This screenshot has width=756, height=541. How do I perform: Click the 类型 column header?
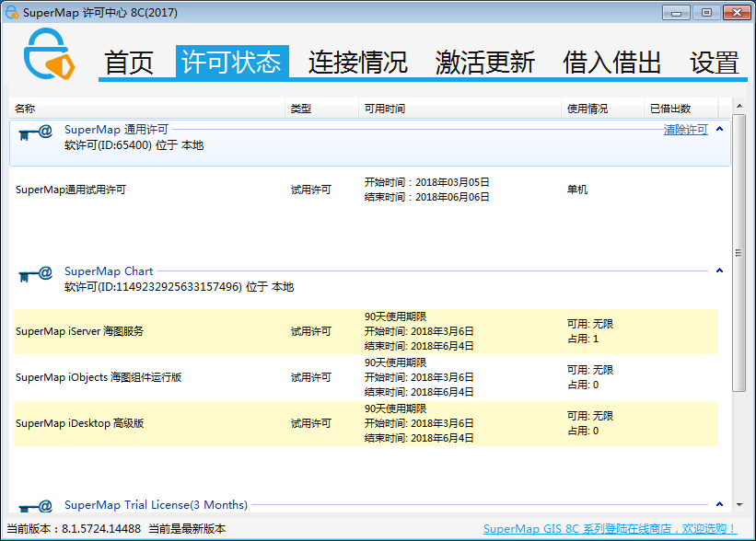pos(322,109)
